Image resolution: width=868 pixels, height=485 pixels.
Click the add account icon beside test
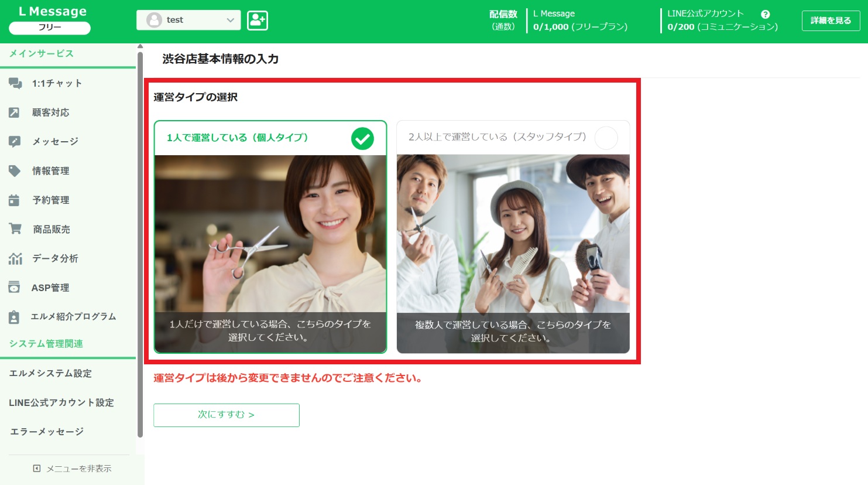pyautogui.click(x=257, y=20)
